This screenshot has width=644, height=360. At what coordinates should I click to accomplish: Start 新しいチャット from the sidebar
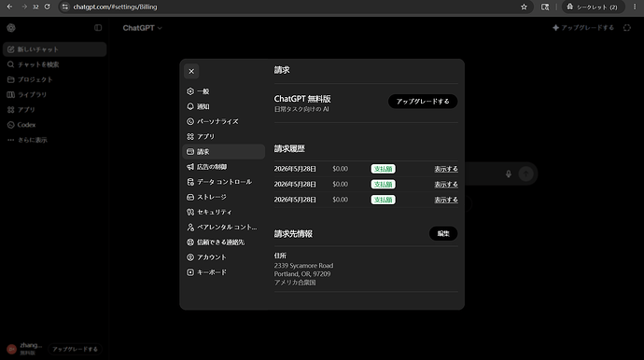(x=55, y=49)
